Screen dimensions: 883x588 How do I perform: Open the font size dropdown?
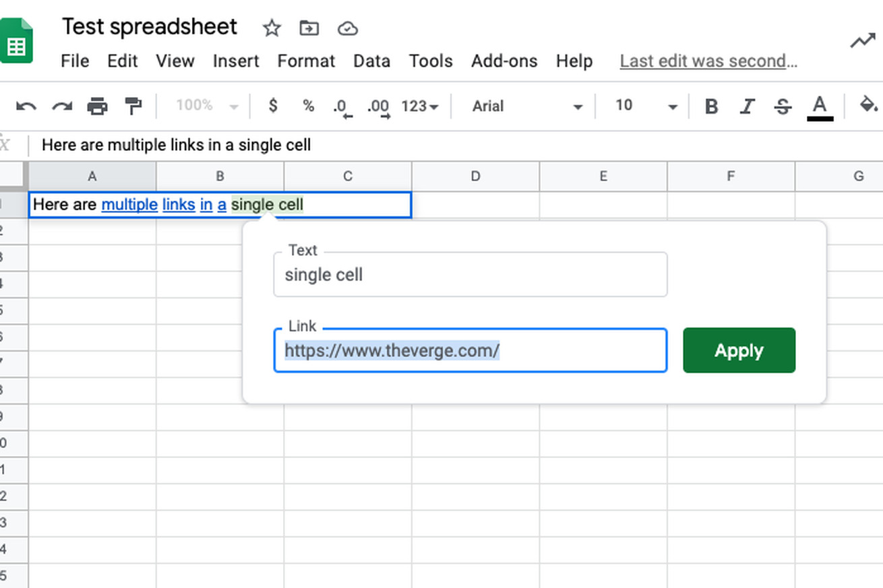click(646, 106)
